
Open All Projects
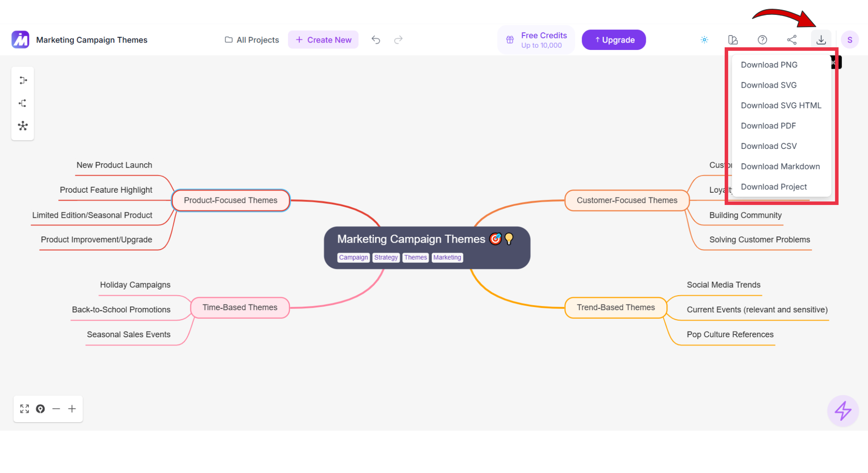pyautogui.click(x=252, y=40)
